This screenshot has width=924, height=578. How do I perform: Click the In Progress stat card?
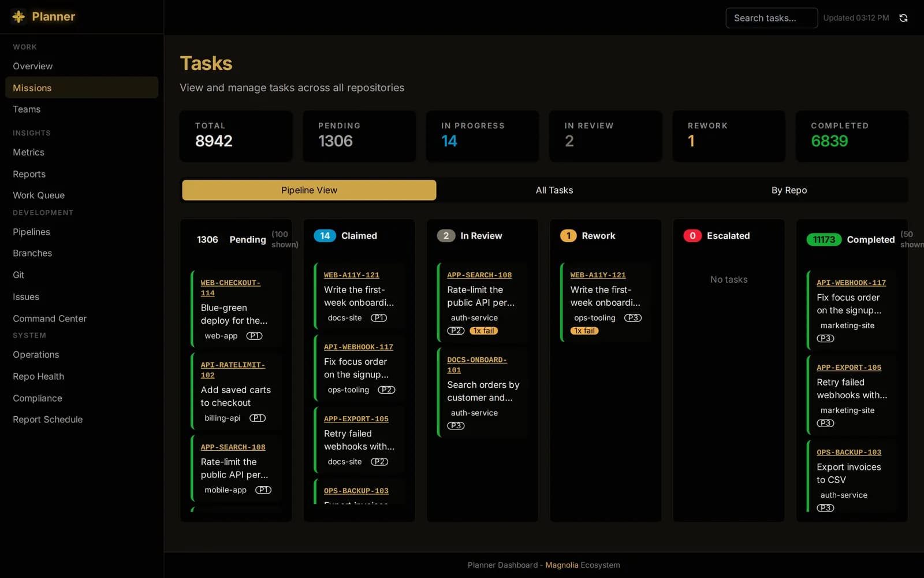pyautogui.click(x=482, y=136)
